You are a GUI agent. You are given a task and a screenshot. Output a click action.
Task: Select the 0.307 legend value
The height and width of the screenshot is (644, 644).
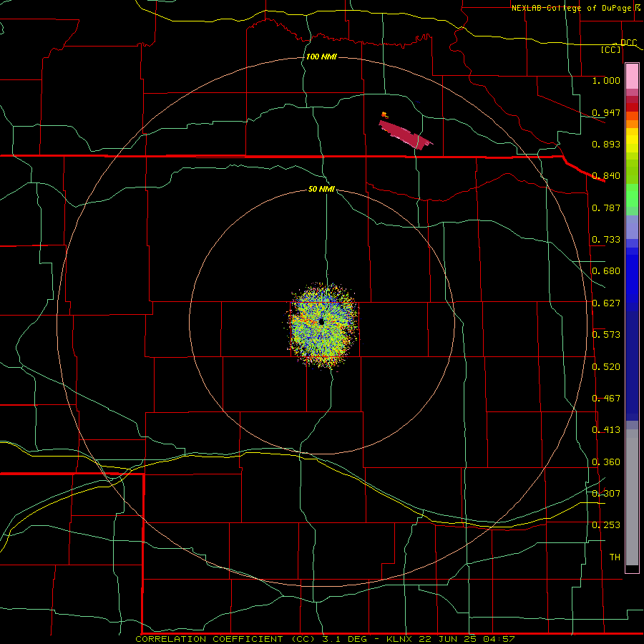(x=606, y=494)
